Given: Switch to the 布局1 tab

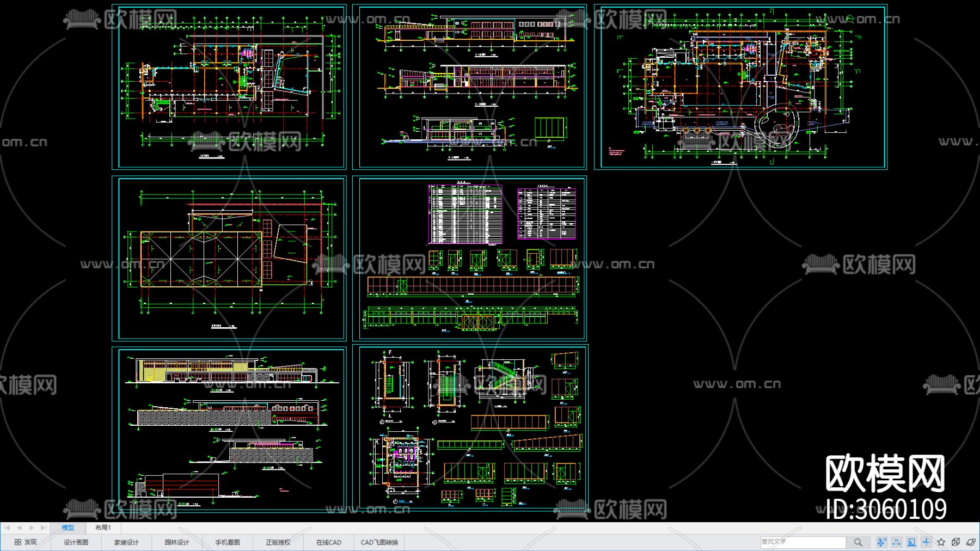Looking at the screenshot, I should pyautogui.click(x=103, y=528).
